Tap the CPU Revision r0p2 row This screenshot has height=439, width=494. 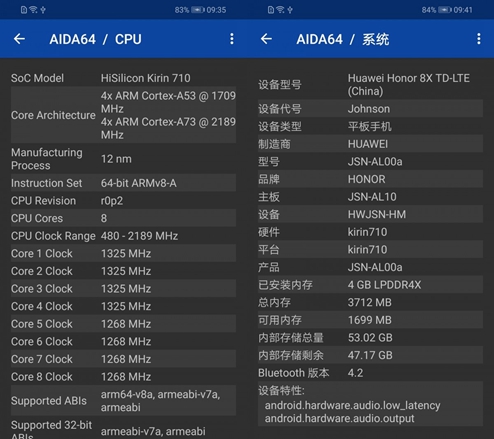(x=123, y=201)
